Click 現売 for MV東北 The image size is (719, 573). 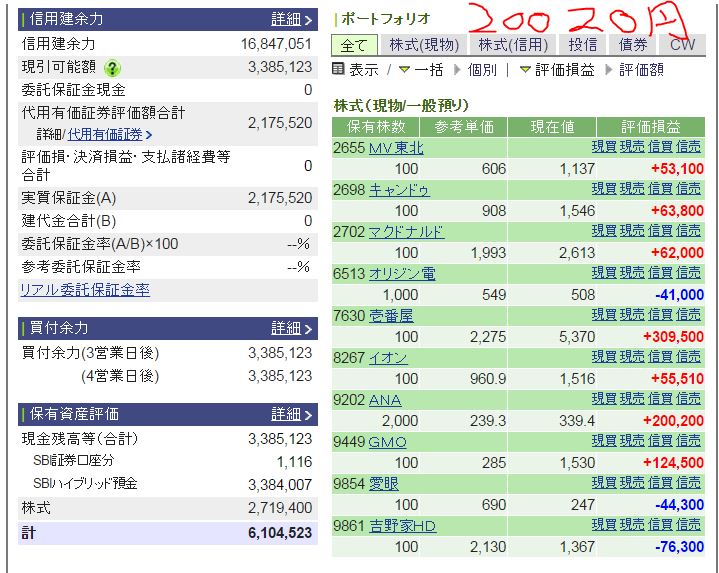click(632, 147)
